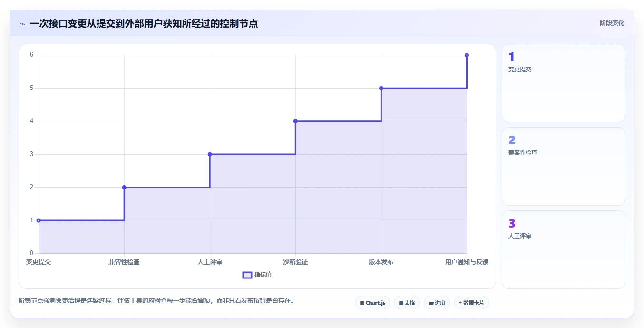The width and height of the screenshot is (644, 328).
Task: Click the lightning icon beside the title
Action: (22, 24)
